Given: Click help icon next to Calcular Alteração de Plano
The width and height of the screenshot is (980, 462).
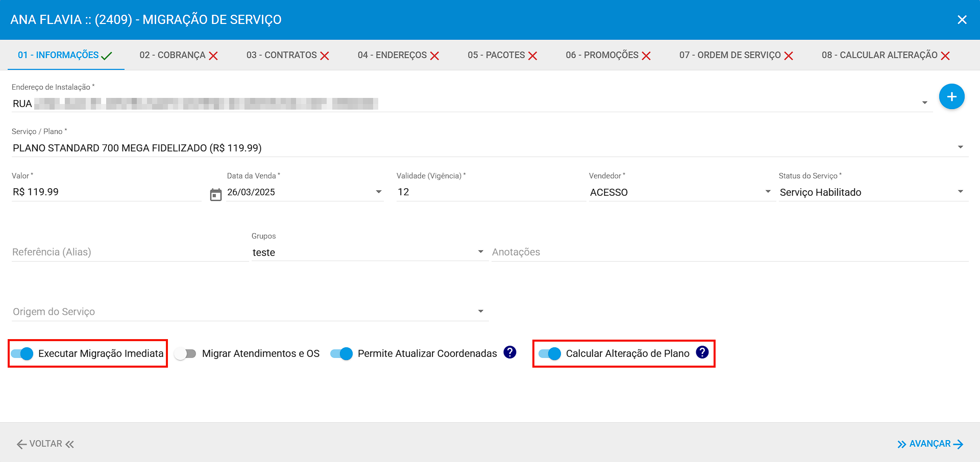Looking at the screenshot, I should click(x=702, y=352).
